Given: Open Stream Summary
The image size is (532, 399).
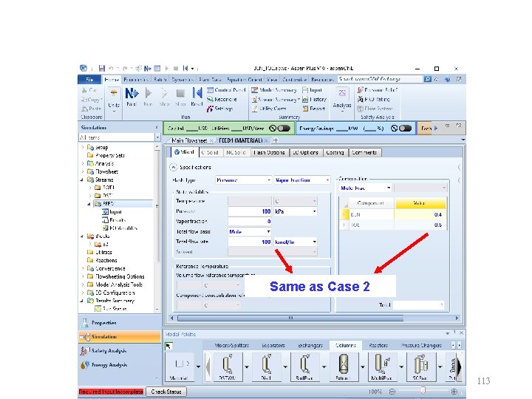Looking at the screenshot, I should 276,100.
